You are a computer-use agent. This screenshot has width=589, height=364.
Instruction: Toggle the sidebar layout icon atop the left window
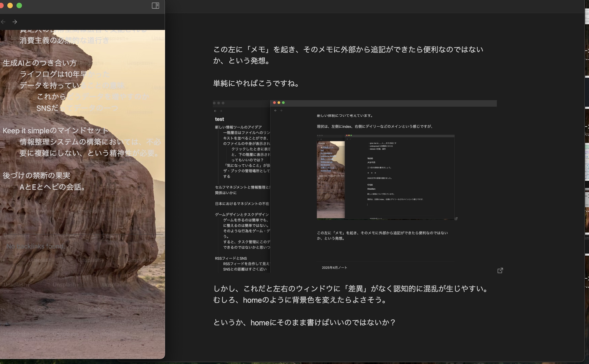155,5
